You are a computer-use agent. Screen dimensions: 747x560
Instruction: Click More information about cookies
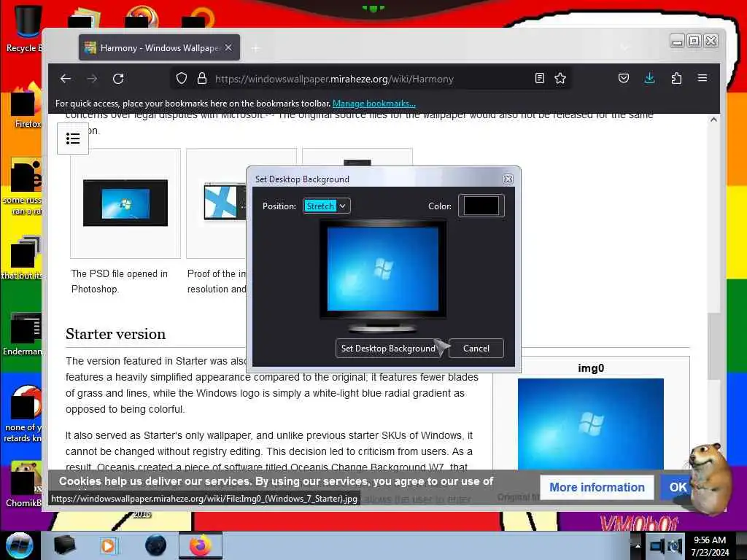coord(597,487)
